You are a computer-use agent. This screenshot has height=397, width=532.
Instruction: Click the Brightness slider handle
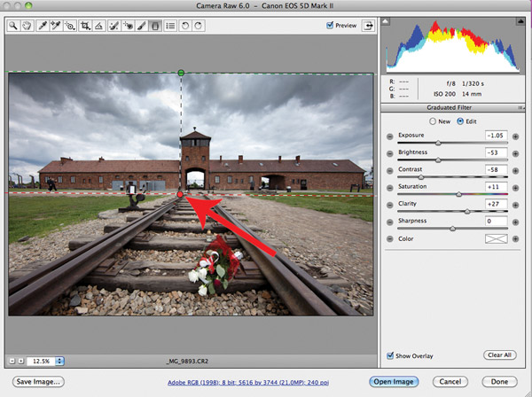pos(438,160)
